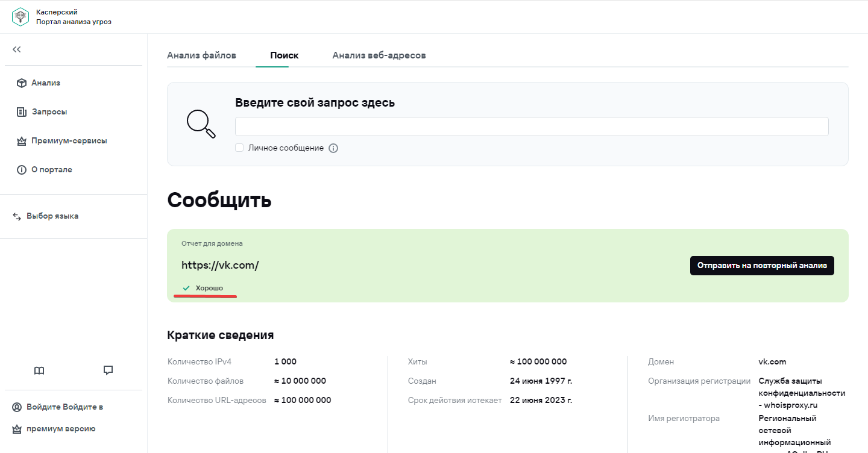Click Введите свой запрос здесь heading
868x453 pixels.
pos(315,102)
